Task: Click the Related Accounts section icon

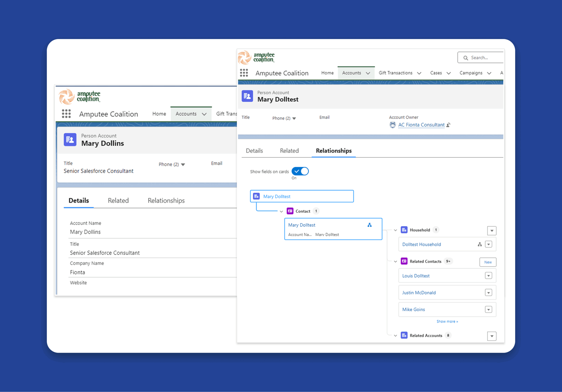Action: tap(404, 335)
